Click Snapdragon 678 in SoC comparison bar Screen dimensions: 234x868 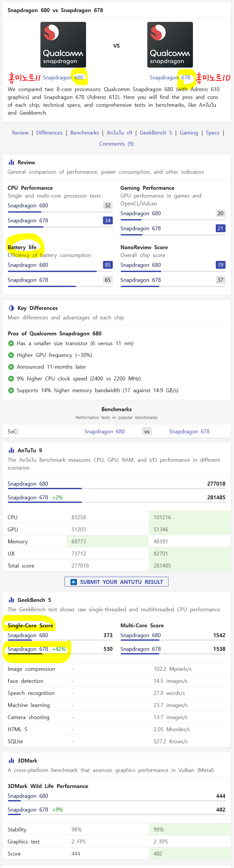189,432
